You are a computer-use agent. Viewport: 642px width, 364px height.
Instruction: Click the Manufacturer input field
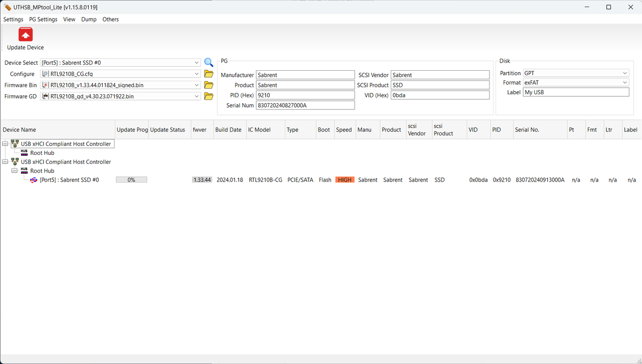tap(305, 75)
